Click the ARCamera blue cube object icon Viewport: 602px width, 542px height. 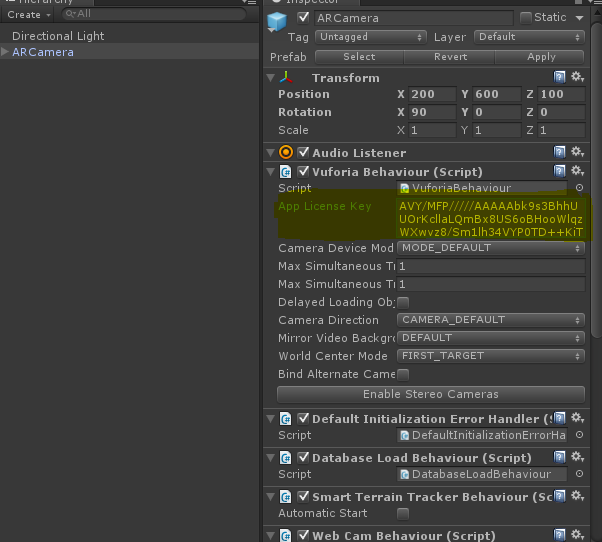(x=277, y=21)
